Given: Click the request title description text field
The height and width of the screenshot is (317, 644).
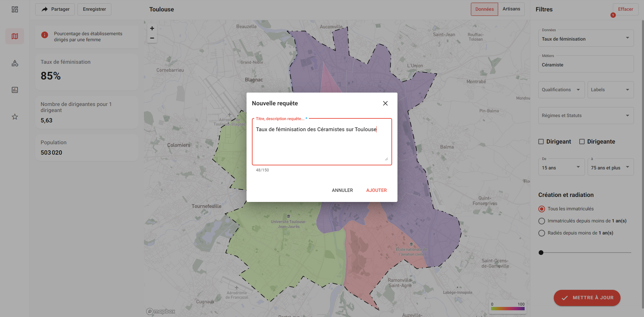Looking at the screenshot, I should (x=322, y=142).
